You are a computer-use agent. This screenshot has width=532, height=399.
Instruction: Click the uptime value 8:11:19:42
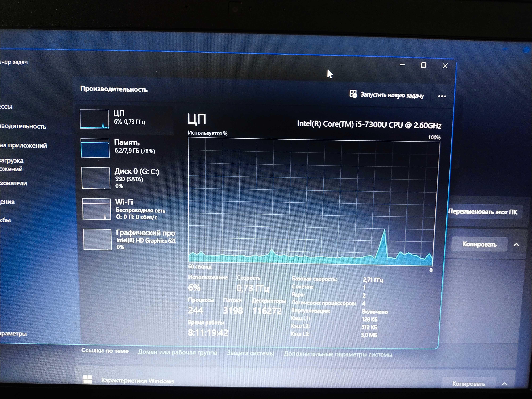[x=208, y=333]
